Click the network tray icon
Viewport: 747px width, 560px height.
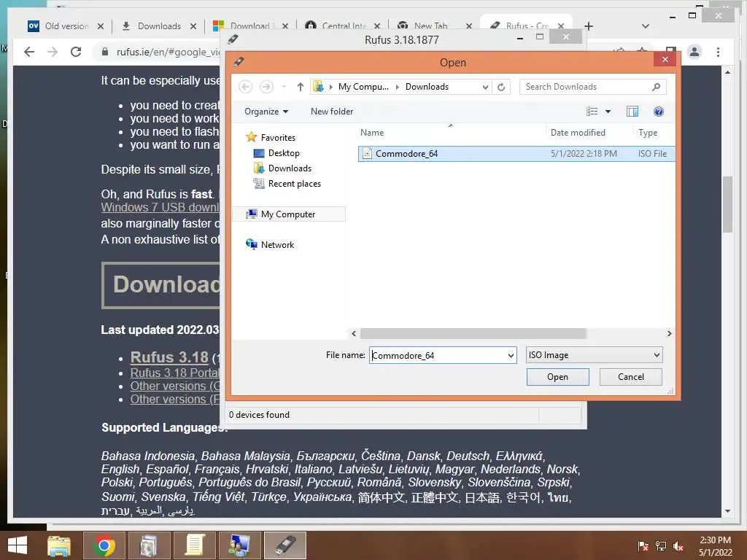tap(661, 546)
